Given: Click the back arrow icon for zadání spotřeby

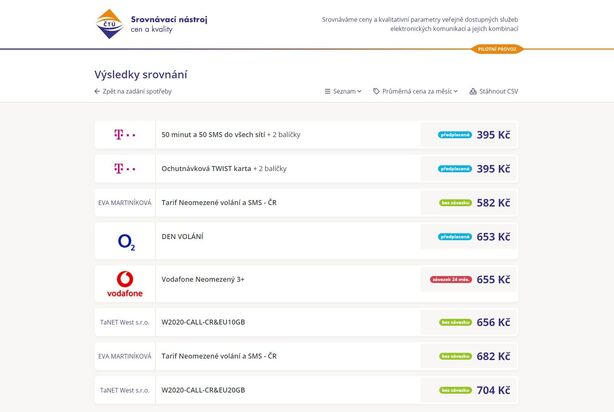Looking at the screenshot, I should 97,91.
